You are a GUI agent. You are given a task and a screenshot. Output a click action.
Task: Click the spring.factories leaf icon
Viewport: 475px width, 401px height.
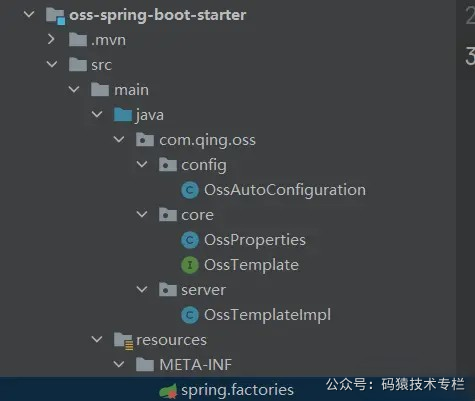168,391
